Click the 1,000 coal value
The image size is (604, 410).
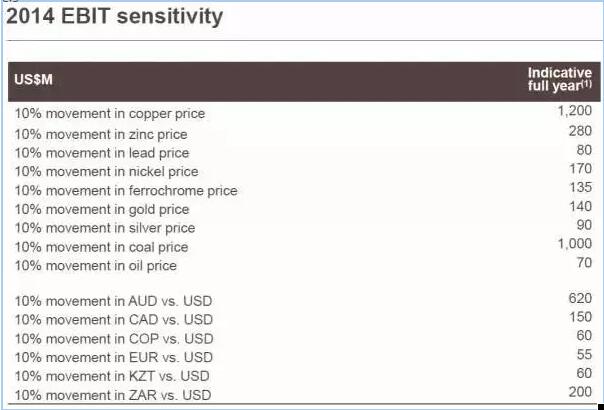574,244
